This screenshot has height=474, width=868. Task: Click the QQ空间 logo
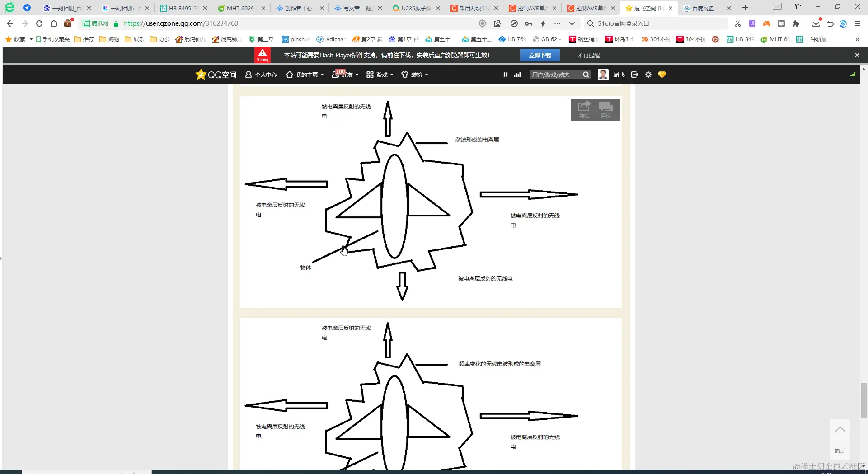216,75
